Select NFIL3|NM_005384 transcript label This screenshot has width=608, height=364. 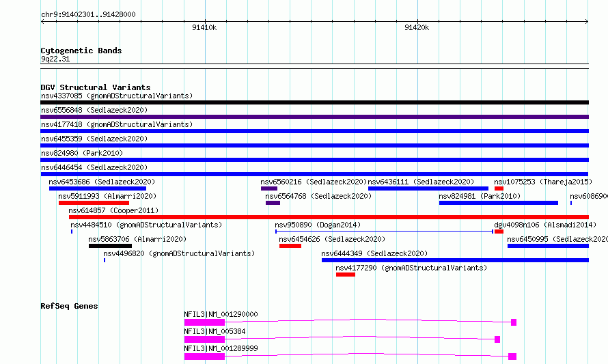coord(215,331)
